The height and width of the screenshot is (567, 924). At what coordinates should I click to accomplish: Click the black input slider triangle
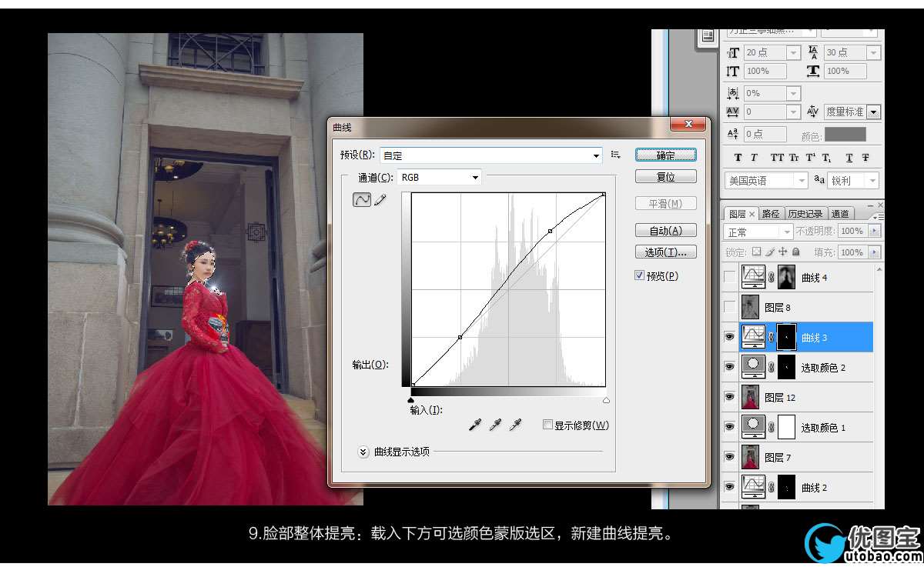click(410, 400)
